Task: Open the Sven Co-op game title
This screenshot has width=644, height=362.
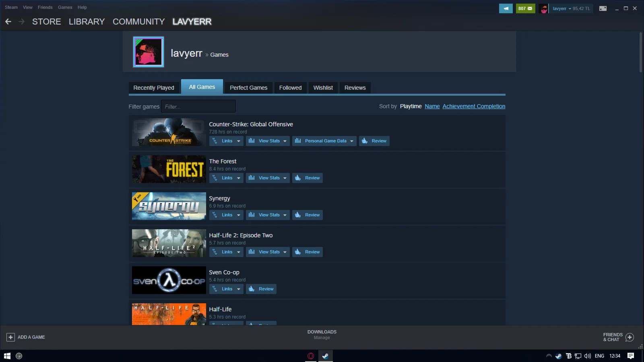Action: (224, 272)
